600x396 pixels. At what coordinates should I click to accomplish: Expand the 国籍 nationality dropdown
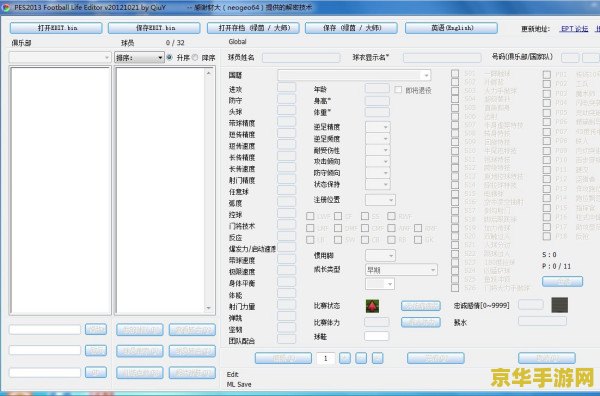tap(354, 75)
